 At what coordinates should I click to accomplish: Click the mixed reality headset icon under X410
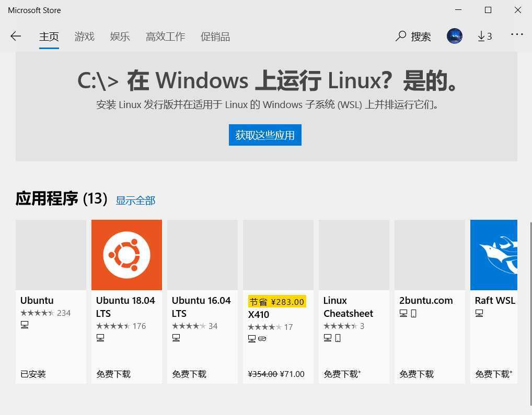pyautogui.click(x=262, y=339)
